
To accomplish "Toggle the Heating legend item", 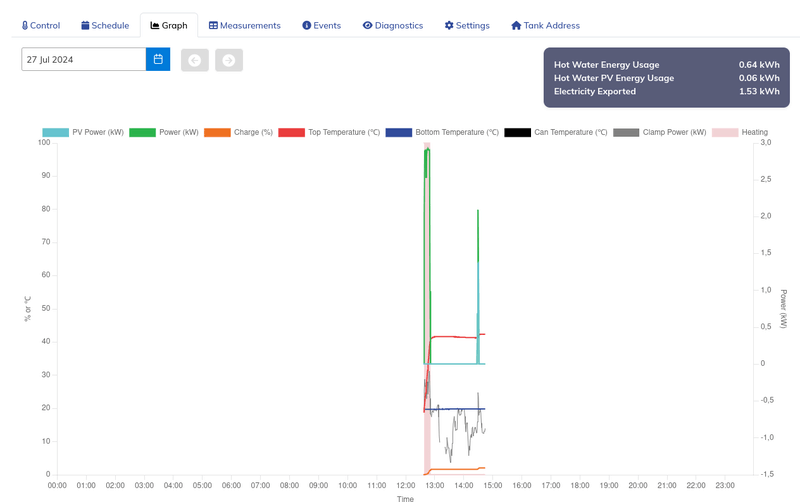I will [740, 132].
